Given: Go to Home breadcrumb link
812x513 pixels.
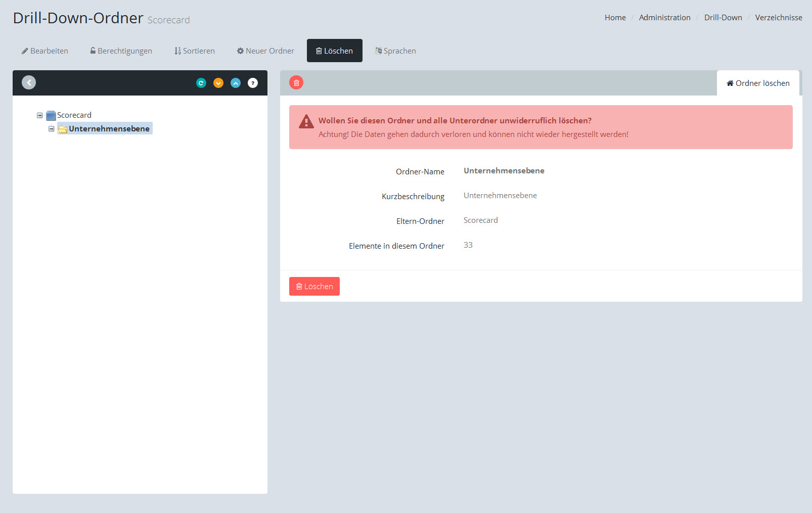Looking at the screenshot, I should pos(615,17).
